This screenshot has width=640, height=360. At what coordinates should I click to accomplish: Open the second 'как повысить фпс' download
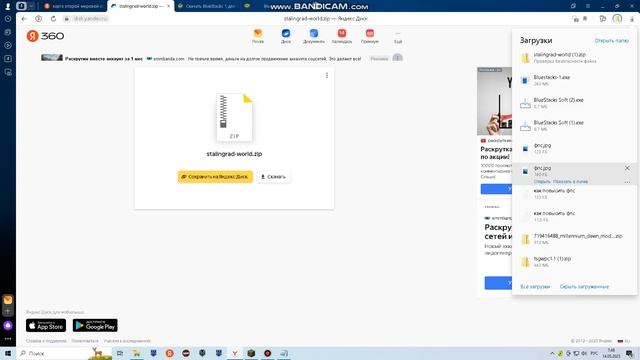574,216
